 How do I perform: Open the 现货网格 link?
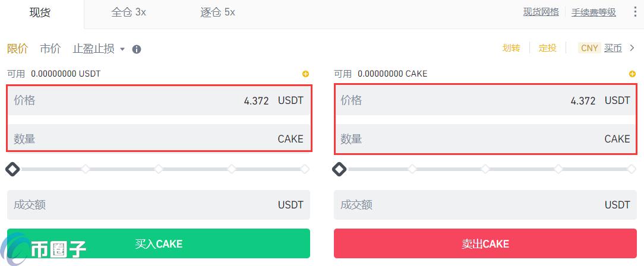(541, 12)
